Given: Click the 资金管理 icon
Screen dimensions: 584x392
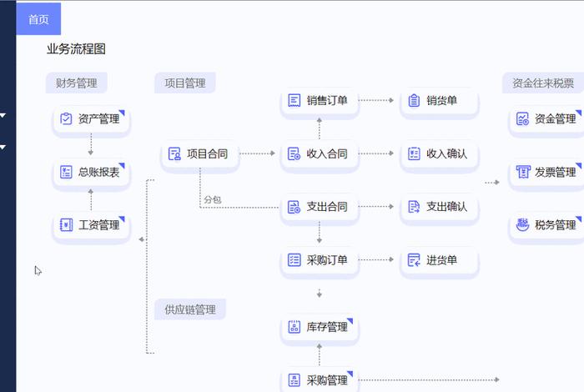Looking at the screenshot, I should [x=522, y=119].
